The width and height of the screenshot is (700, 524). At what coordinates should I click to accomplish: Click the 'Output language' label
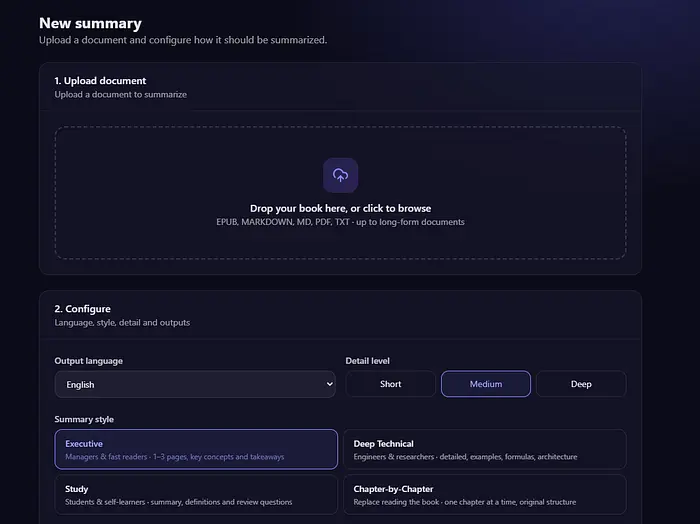[88, 361]
